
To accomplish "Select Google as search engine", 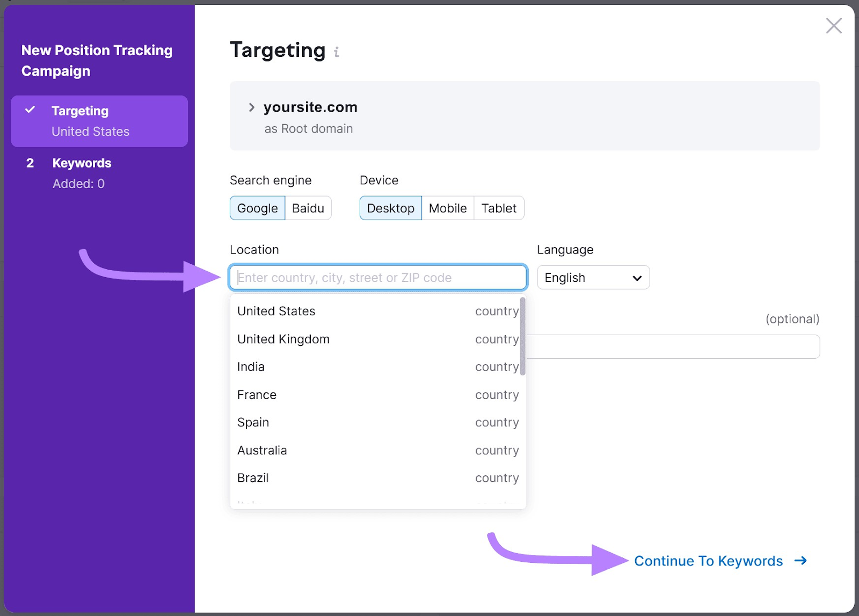I will (257, 208).
